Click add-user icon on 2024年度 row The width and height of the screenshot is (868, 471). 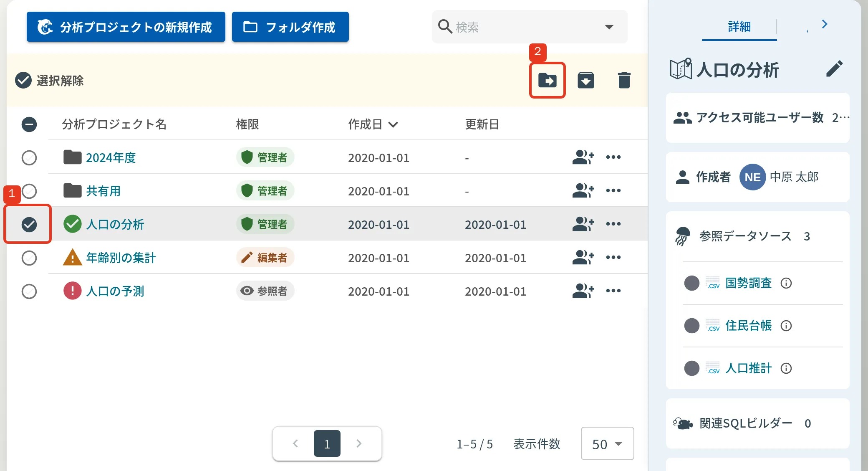click(583, 157)
